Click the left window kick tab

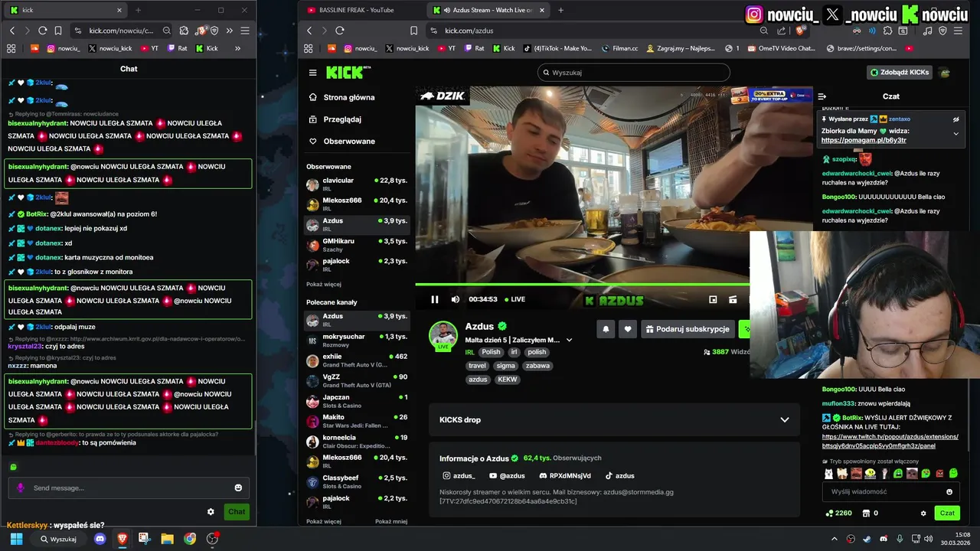pos(65,10)
